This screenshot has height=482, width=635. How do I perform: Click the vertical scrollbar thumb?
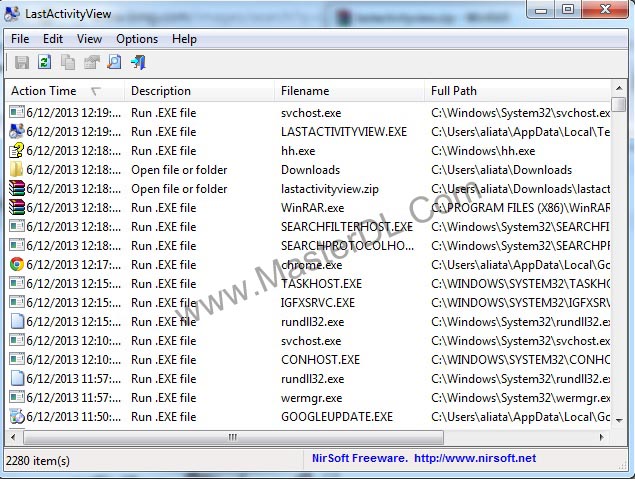pos(619,104)
